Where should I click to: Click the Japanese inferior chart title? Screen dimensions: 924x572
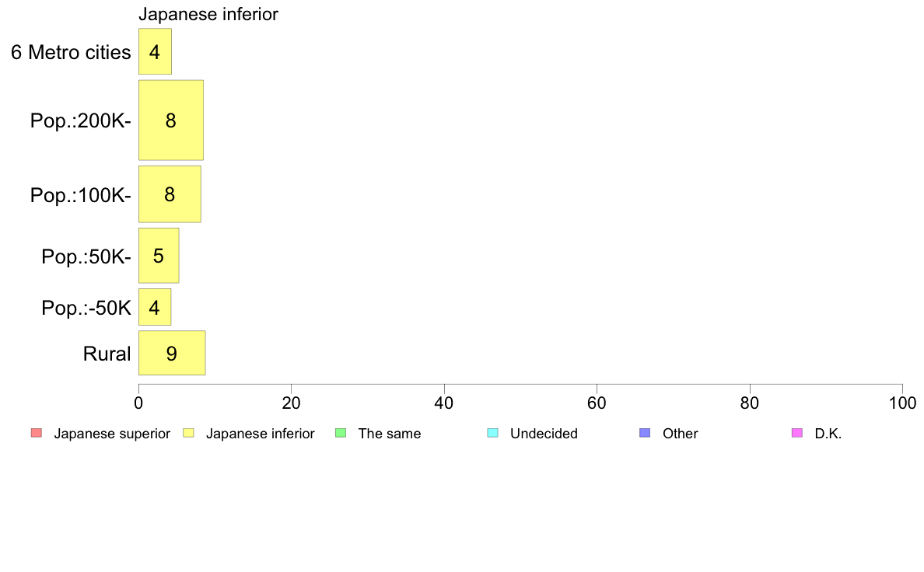coord(208,14)
